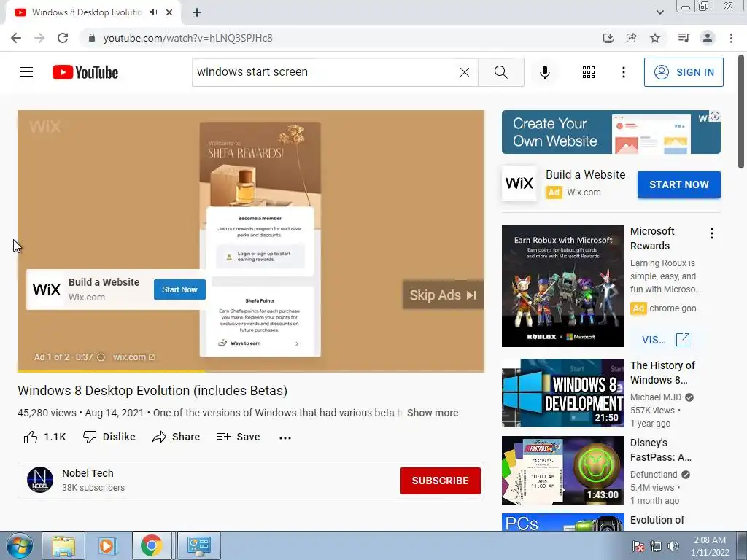Screen dimensions: 747x560
Task: Open options menu for Microsoft Rewards ad
Action: coord(712,233)
